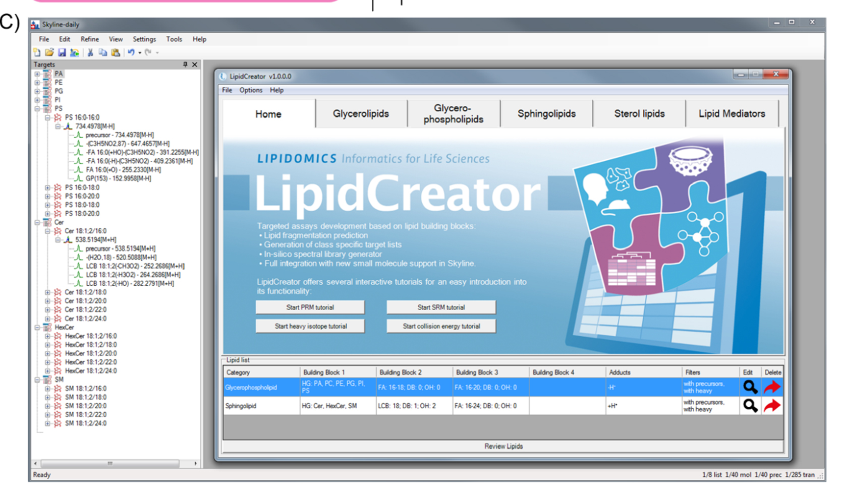
Task: Pin the Targets panel with the pushpin icon
Action: [x=185, y=65]
